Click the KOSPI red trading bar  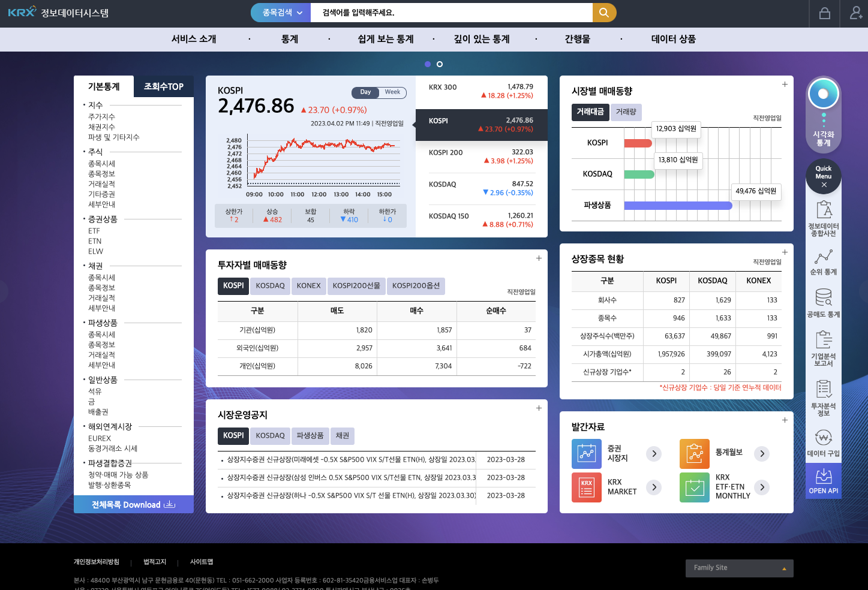point(638,143)
